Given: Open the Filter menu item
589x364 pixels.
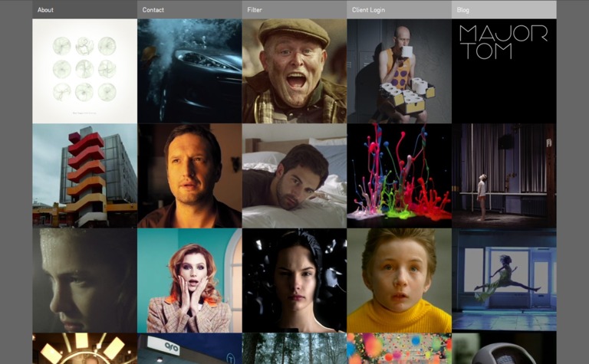Looking at the screenshot, I should click(294, 10).
